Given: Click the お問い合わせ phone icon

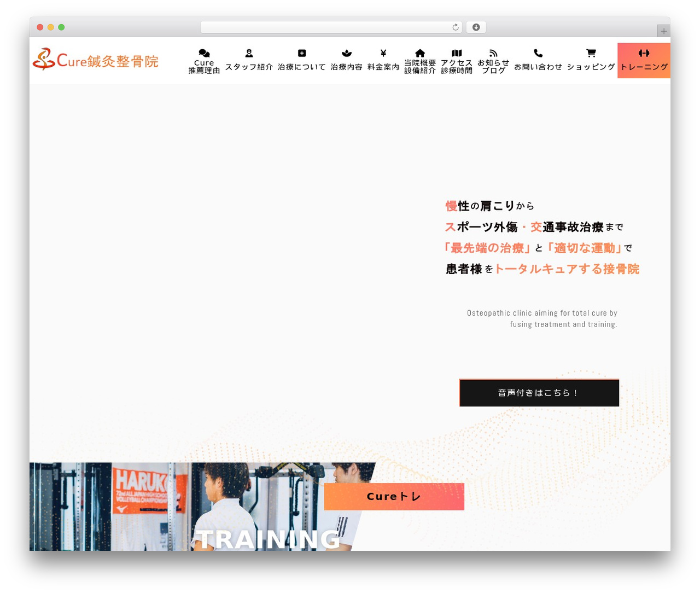Looking at the screenshot, I should coord(538,53).
